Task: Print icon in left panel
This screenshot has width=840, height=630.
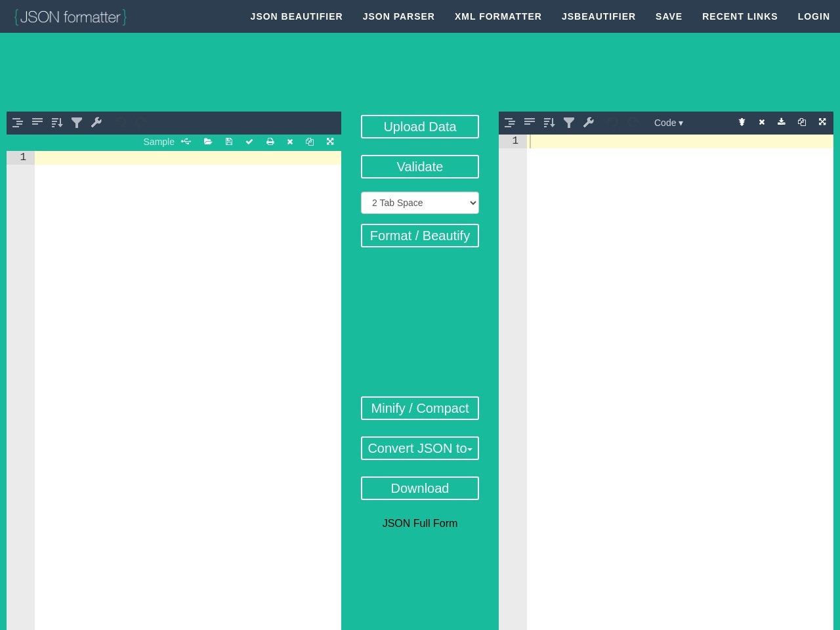Action: (x=270, y=142)
